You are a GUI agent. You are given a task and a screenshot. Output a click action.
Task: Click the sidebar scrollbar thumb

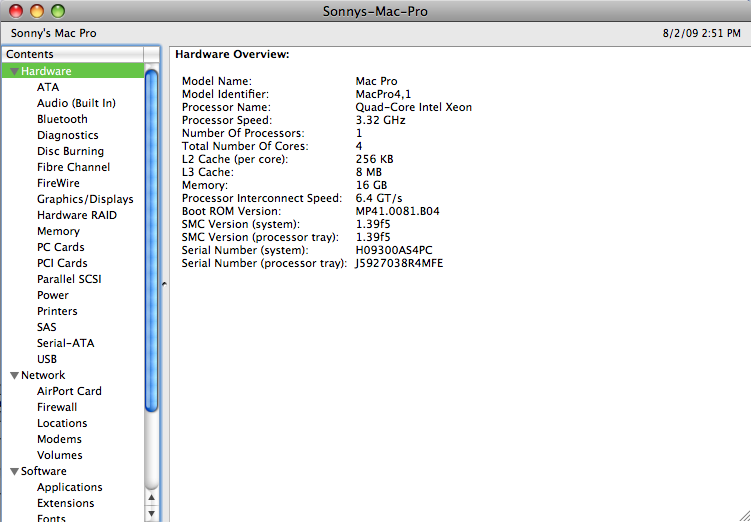pos(151,241)
